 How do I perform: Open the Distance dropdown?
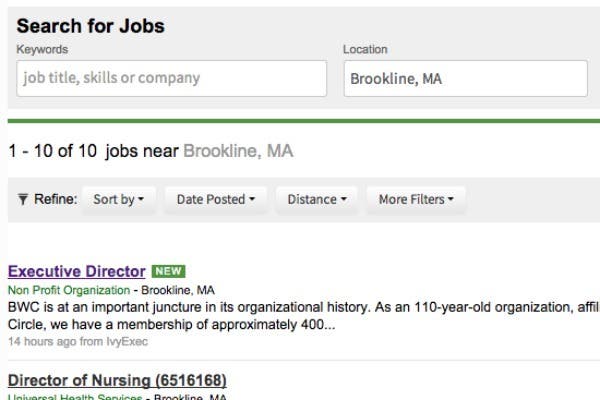pos(316,199)
